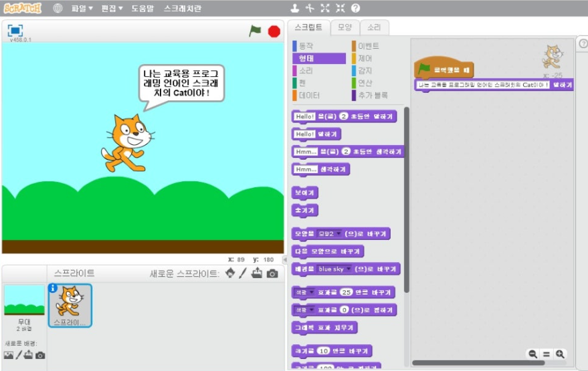Click the block palette vertical scrollbar
The width and height of the screenshot is (588, 371).
407,199
